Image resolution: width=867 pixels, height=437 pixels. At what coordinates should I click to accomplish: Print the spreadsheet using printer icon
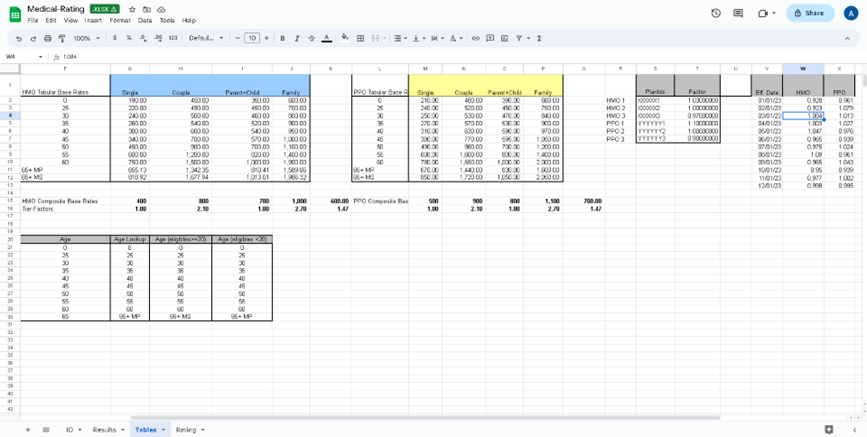click(47, 38)
